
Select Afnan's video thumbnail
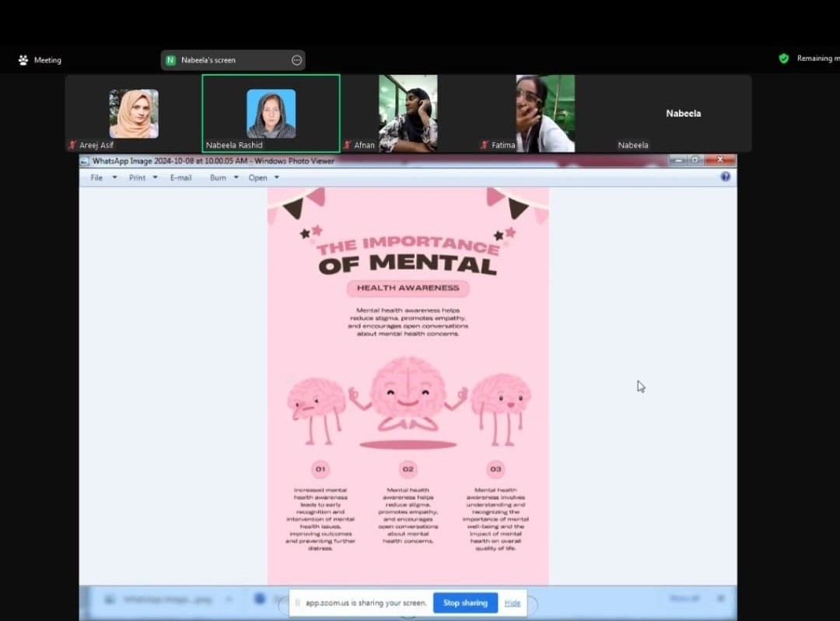point(408,114)
